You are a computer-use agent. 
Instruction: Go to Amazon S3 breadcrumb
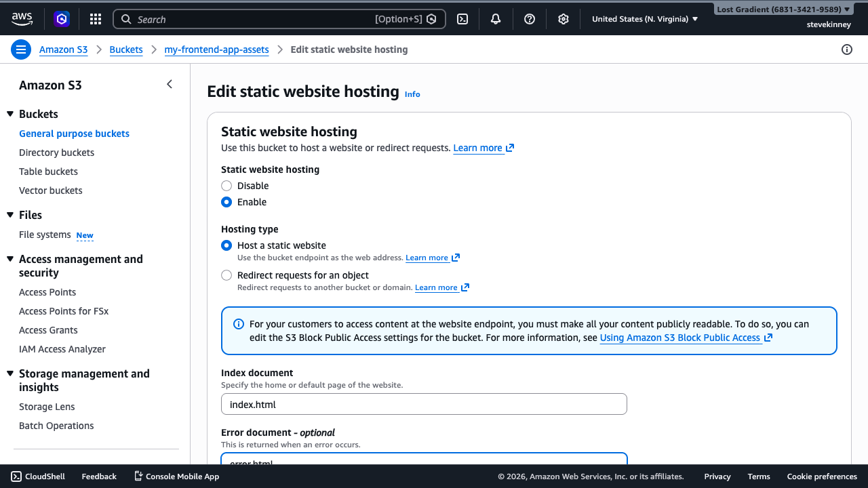(63, 49)
